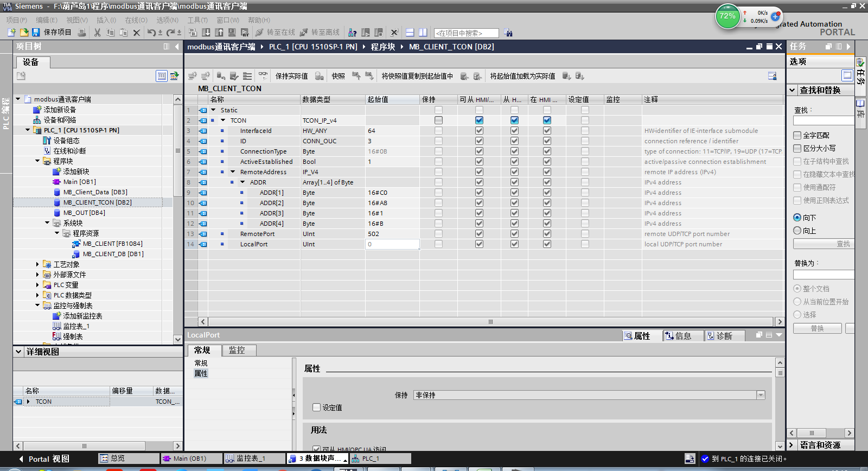The image size is (868, 471).
Task: Expand the 语言和资源 section
Action: tap(792, 445)
